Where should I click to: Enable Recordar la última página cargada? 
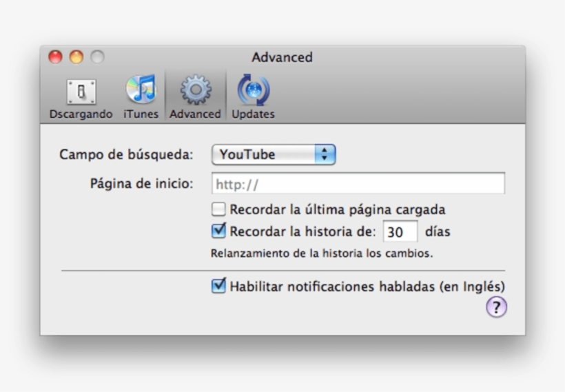(218, 209)
